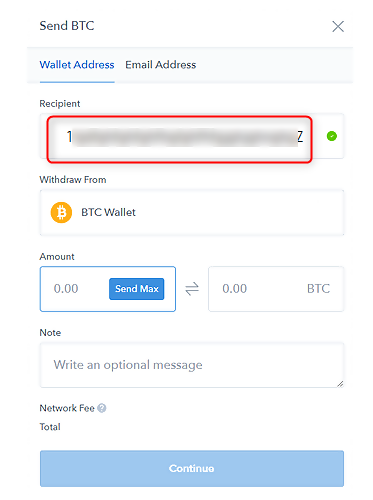Image resolution: width=373 pixels, height=500 pixels.
Task: Click the BTC currency label
Action: pos(318,289)
